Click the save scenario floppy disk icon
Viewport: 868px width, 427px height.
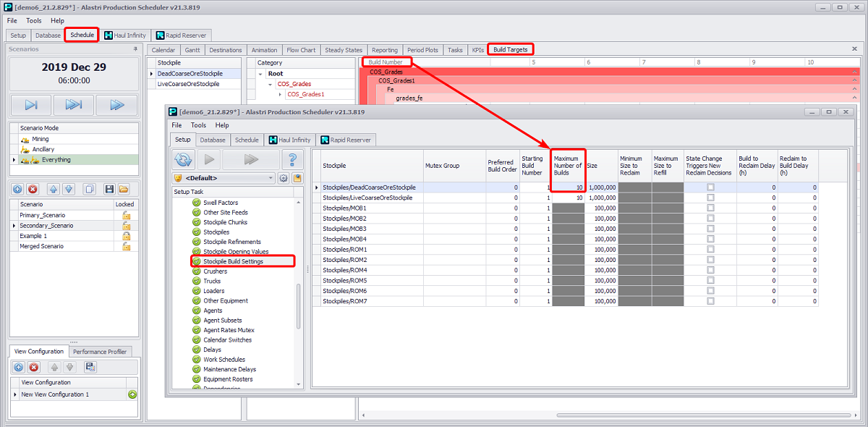[x=109, y=189]
